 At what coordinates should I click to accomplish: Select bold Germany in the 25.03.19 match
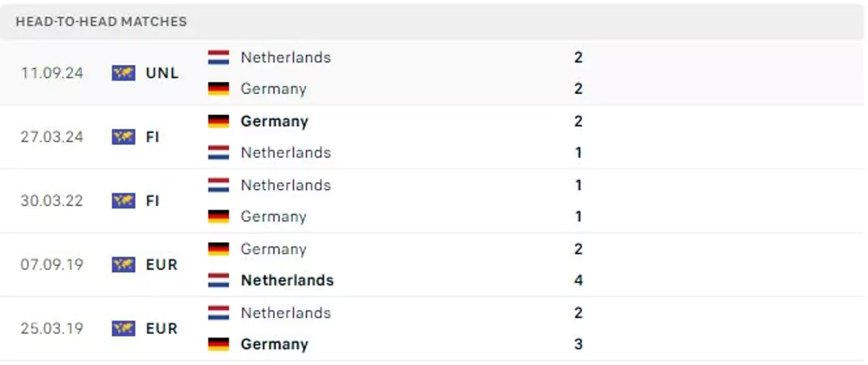click(x=275, y=344)
